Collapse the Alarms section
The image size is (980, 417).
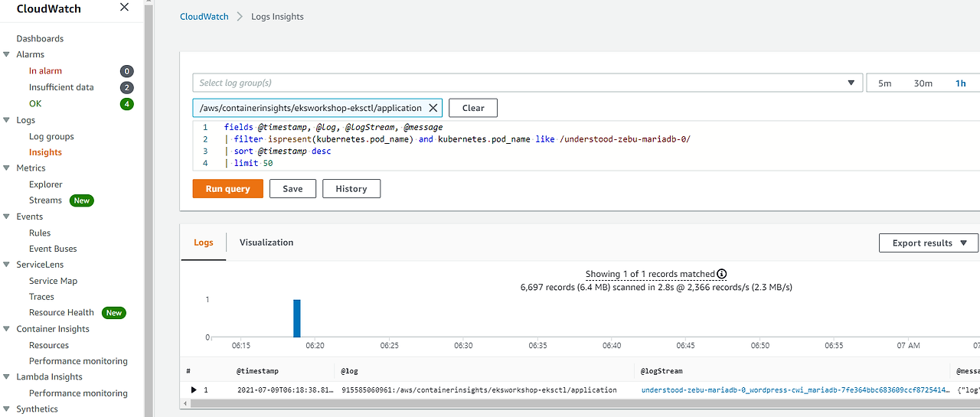pyautogui.click(x=7, y=54)
